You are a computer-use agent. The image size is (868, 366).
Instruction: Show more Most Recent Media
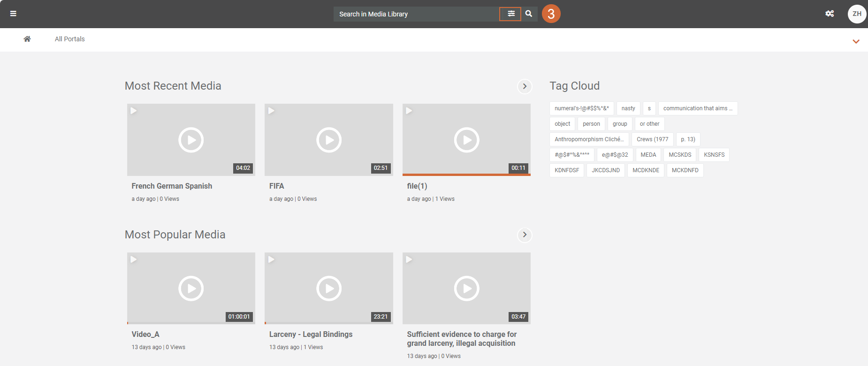(525, 86)
